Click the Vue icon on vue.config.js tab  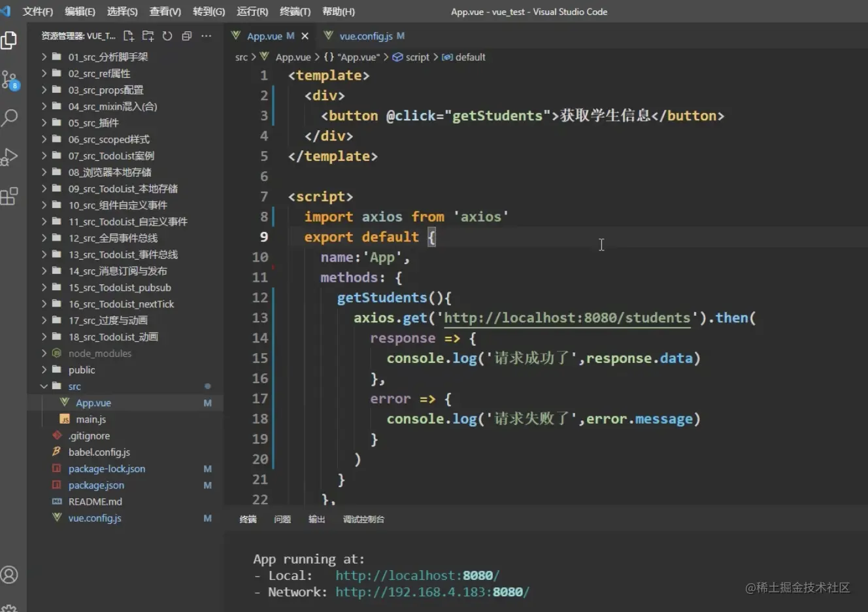pyautogui.click(x=328, y=35)
